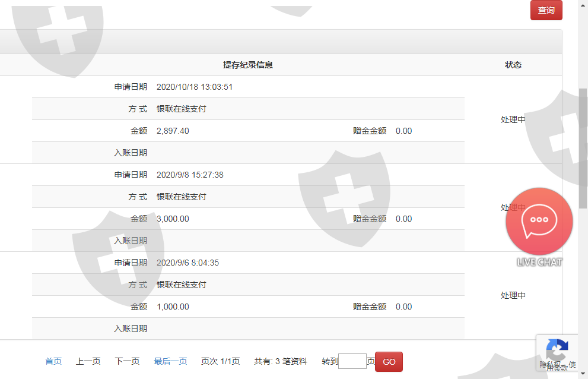This screenshot has height=379, width=588.
Task: Click the 共有: 3 笔资料 record count
Action: (281, 361)
